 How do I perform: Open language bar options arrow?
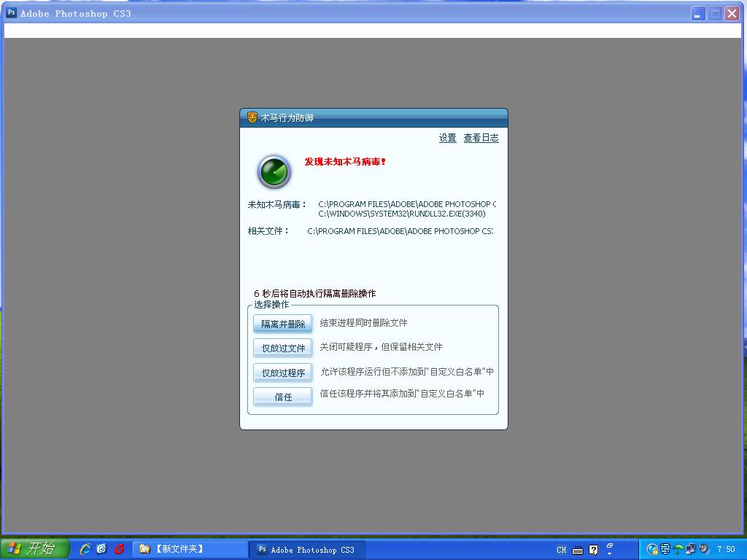click(x=609, y=554)
